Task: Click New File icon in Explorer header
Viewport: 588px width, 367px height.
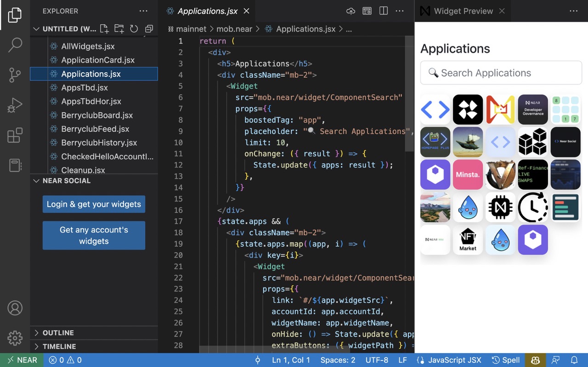Action: [x=104, y=28]
